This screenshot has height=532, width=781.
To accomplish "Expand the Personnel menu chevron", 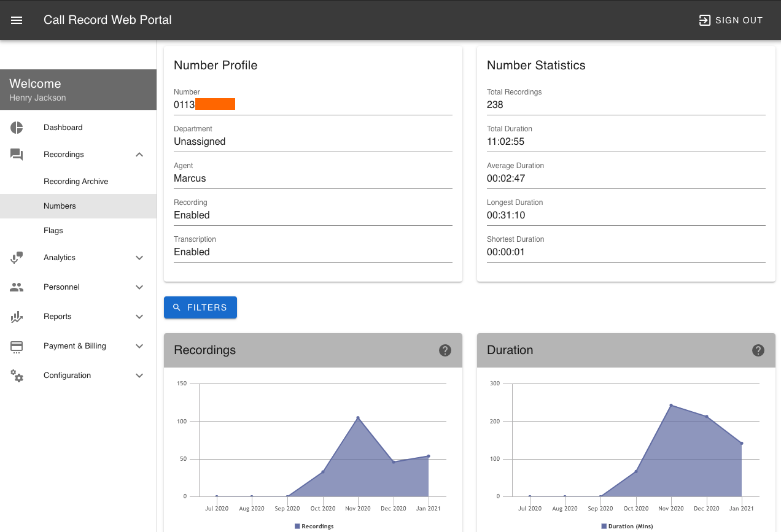I will coord(139,287).
